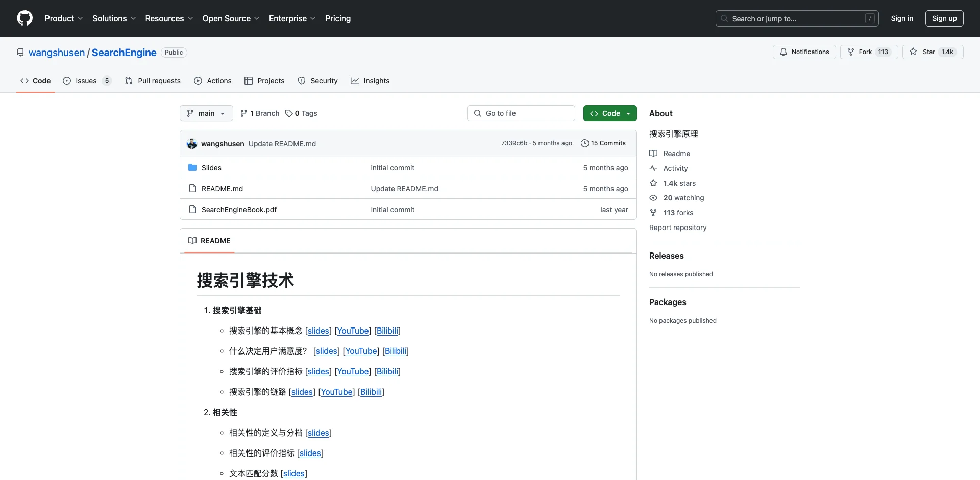Go to the Pricing page
The height and width of the screenshot is (480, 980).
tap(338, 18)
